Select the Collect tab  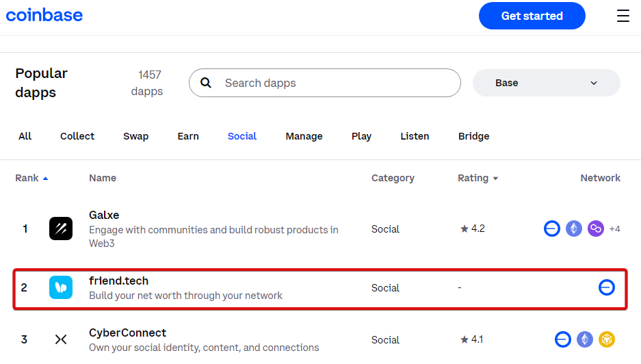pyautogui.click(x=77, y=136)
